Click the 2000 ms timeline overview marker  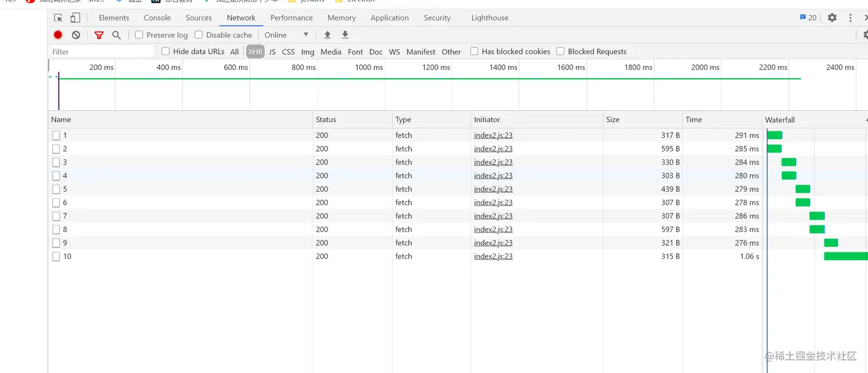click(705, 67)
